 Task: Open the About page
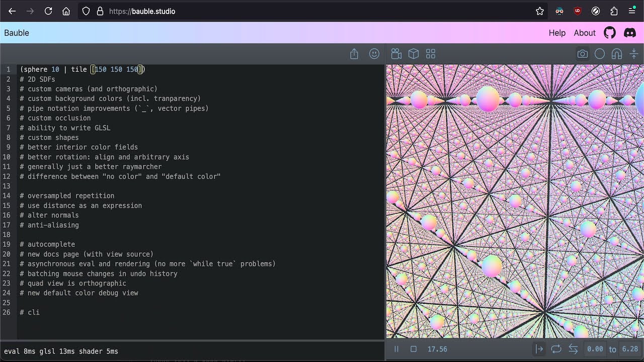(x=585, y=33)
